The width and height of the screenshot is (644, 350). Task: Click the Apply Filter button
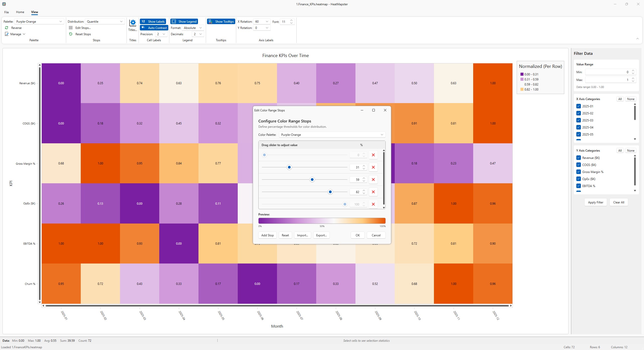595,202
